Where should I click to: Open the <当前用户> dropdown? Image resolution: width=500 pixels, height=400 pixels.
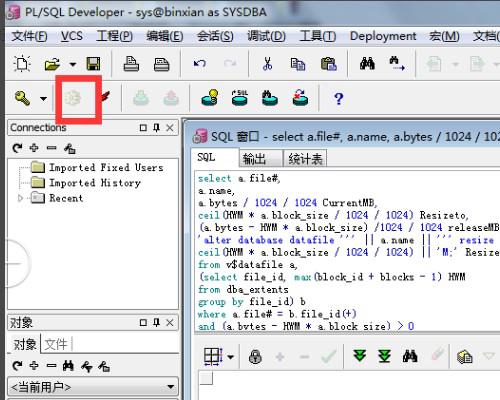(x=93, y=387)
